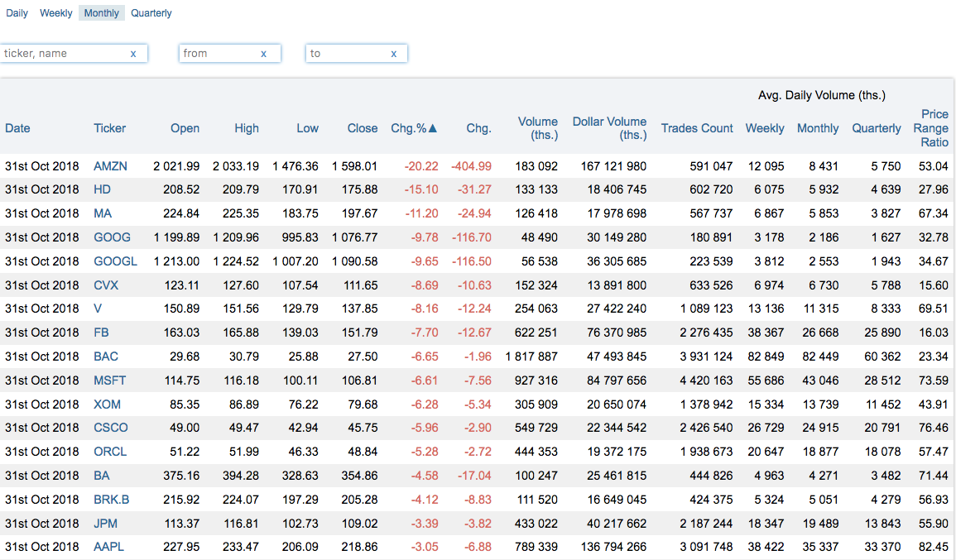
Task: Open the BAC ticker link
Action: point(106,357)
